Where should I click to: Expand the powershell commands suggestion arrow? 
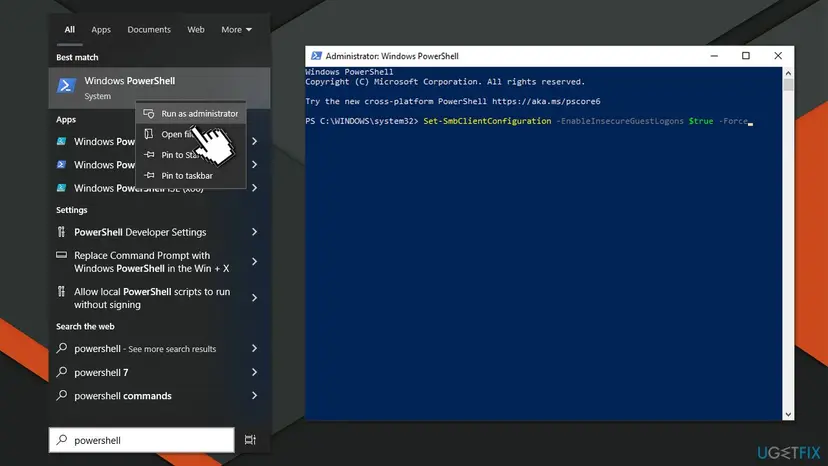pyautogui.click(x=255, y=395)
